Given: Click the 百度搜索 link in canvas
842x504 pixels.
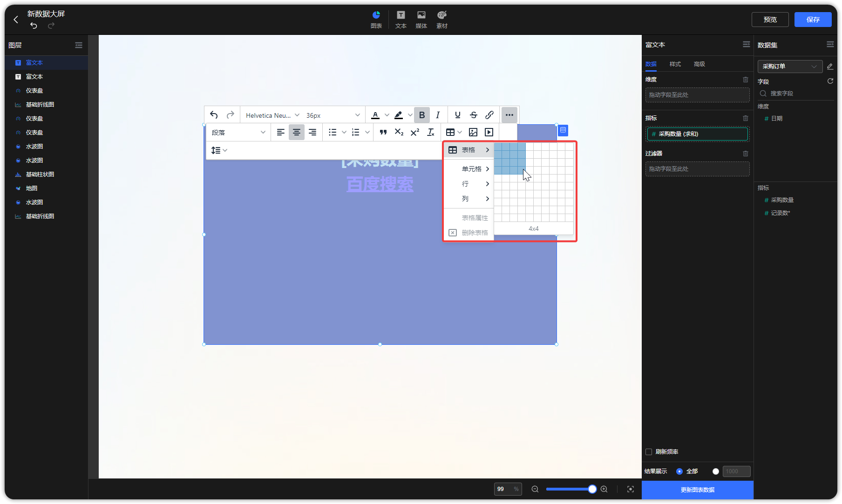Looking at the screenshot, I should pos(380,184).
